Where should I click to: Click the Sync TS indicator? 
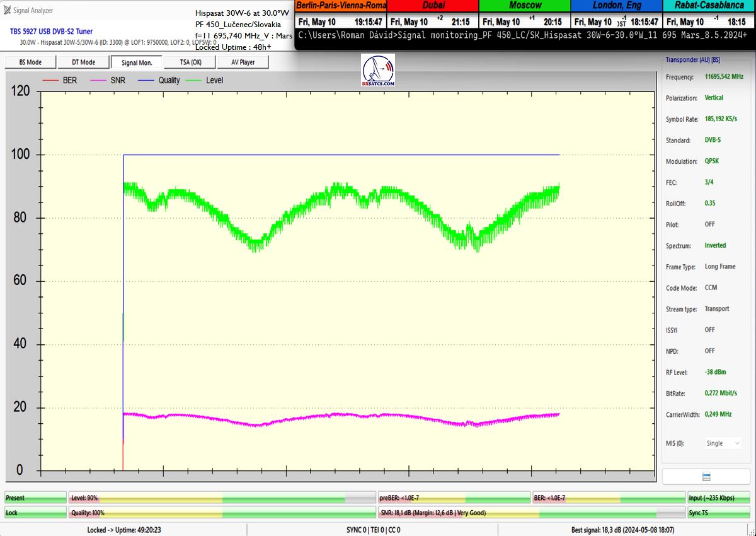pyautogui.click(x=718, y=513)
